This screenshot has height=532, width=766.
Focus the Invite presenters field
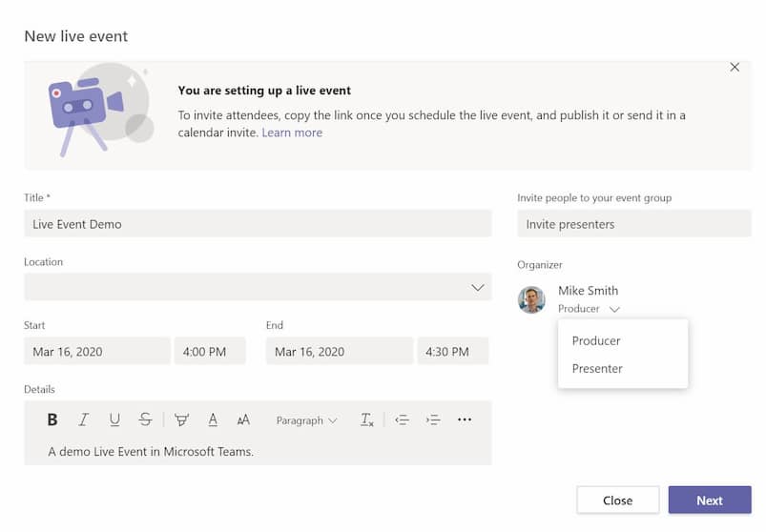point(634,224)
